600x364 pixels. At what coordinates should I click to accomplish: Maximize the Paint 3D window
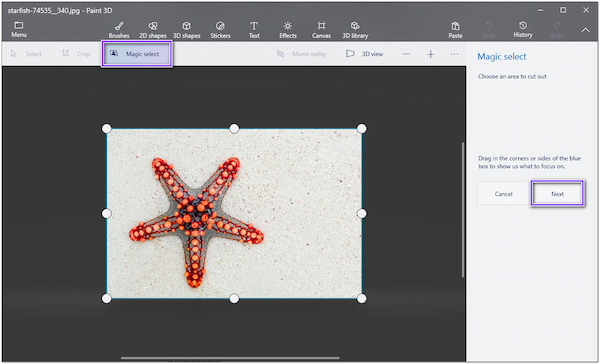coord(563,10)
